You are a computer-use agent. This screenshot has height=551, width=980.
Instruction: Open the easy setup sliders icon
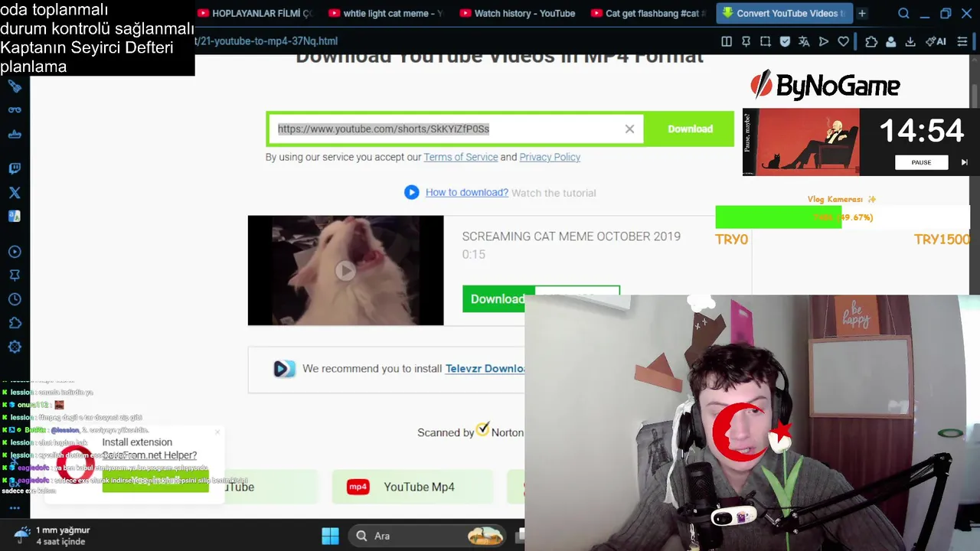click(x=962, y=41)
